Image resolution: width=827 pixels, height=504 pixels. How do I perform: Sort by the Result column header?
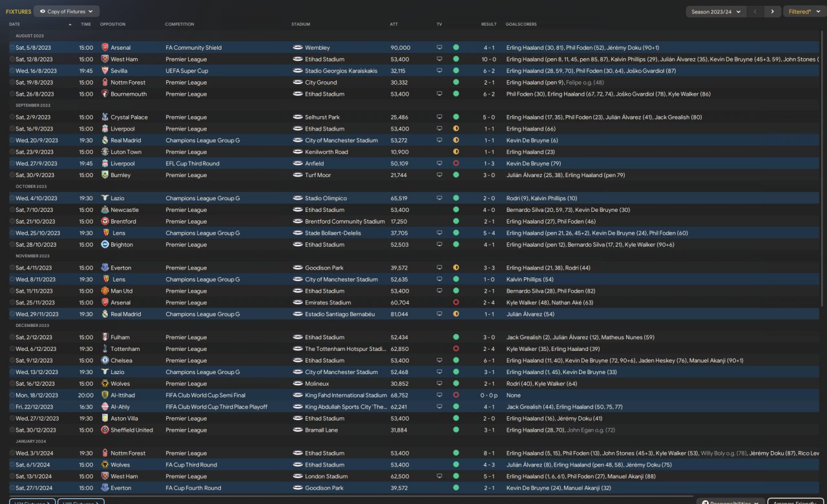[489, 25]
